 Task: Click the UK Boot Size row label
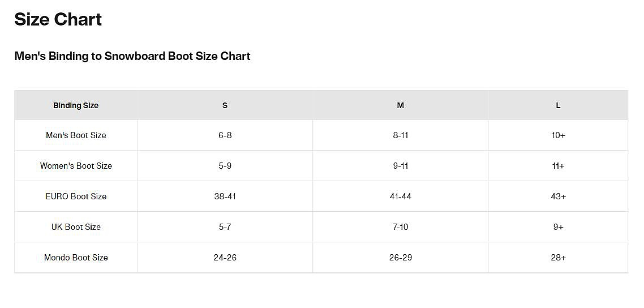coord(76,227)
